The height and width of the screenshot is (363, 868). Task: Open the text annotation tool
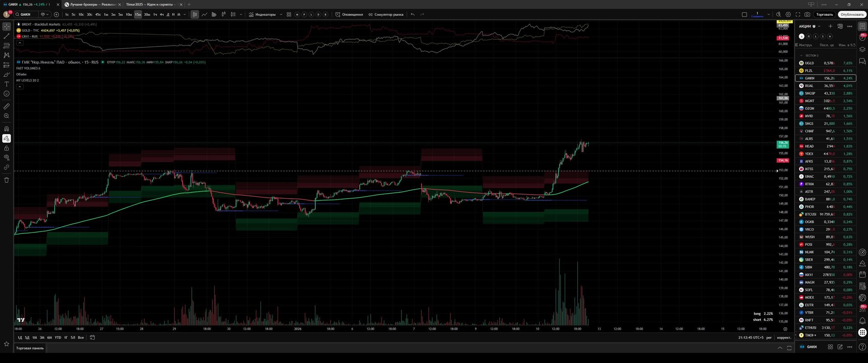[x=6, y=84]
